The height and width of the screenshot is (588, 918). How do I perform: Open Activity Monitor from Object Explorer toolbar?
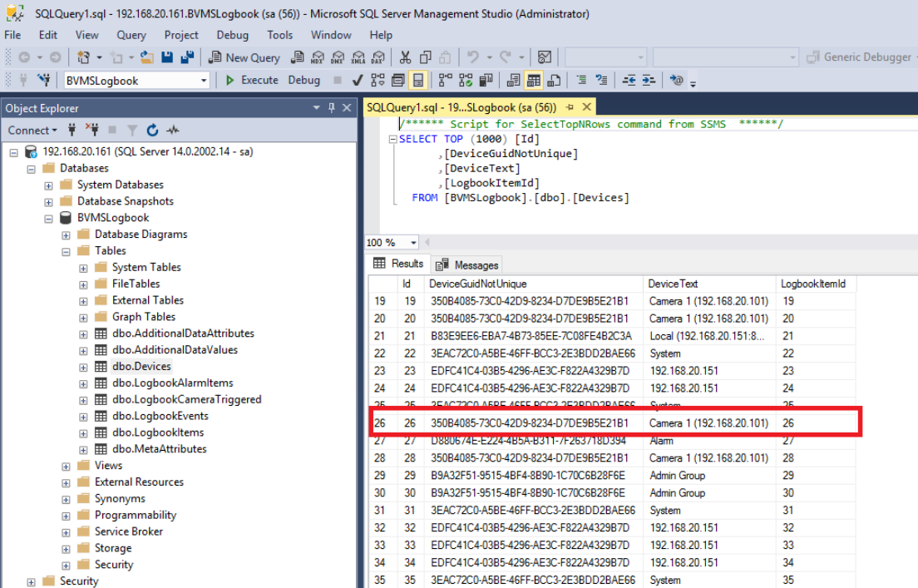[x=173, y=130]
